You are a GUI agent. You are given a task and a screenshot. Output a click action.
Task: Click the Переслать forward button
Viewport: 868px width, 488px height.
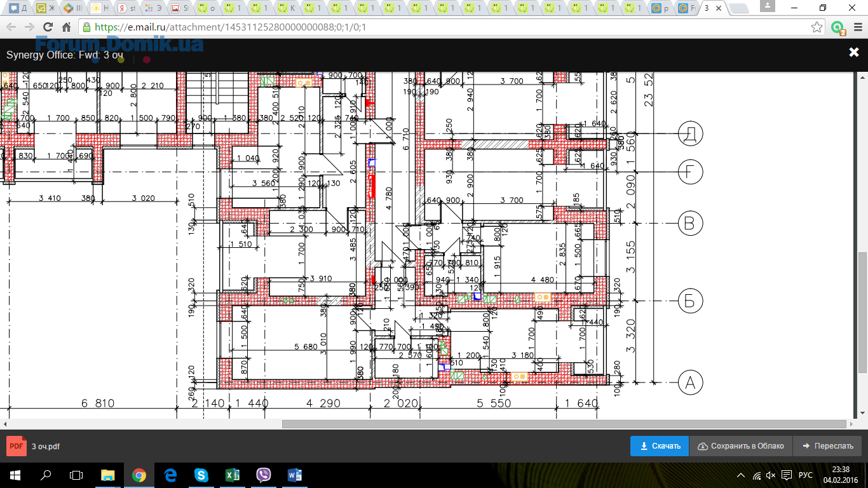pyautogui.click(x=827, y=446)
